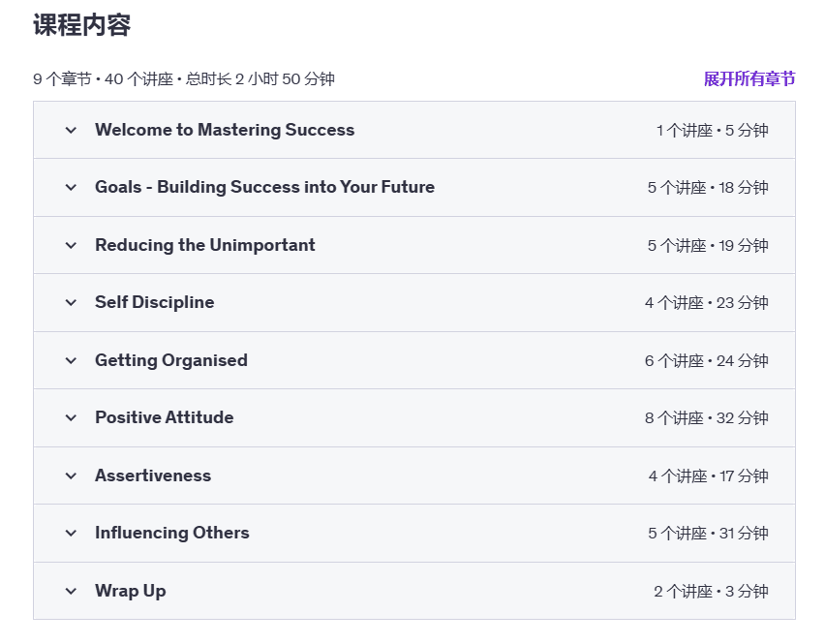This screenshot has height=644, width=825.
Task: Click chevron beside Influencing Others
Action: tap(71, 534)
